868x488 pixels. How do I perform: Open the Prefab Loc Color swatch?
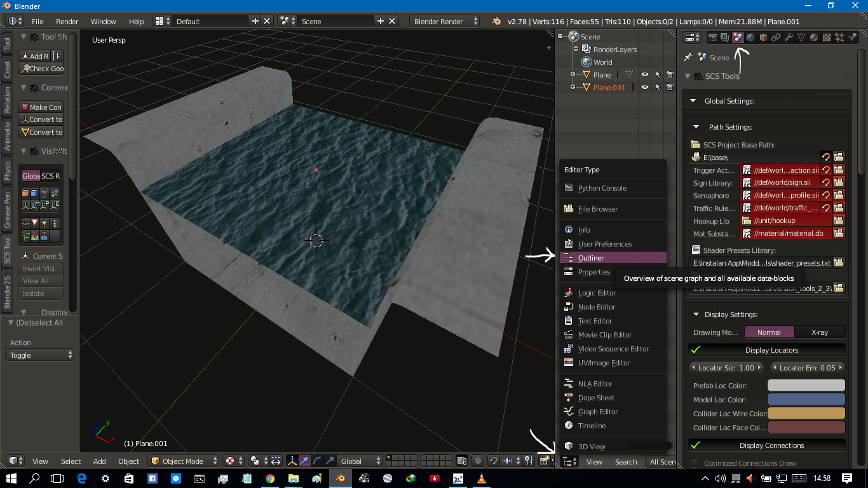click(806, 385)
